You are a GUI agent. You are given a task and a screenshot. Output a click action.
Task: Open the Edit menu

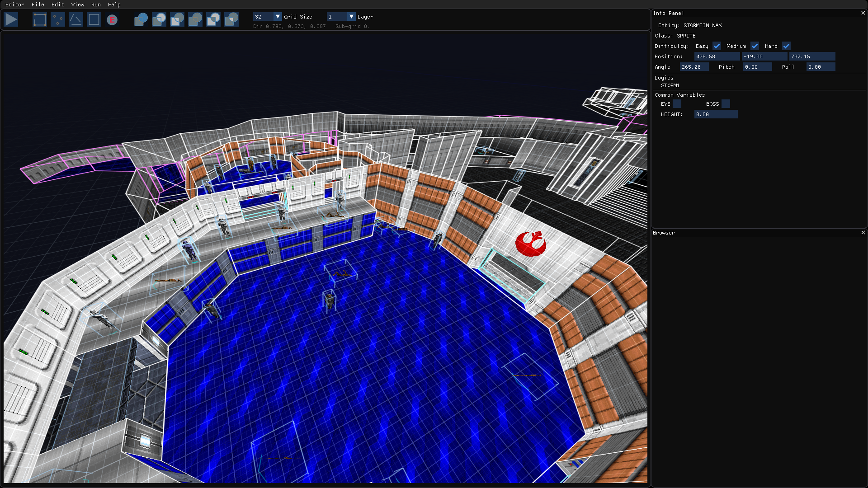pyautogui.click(x=58, y=5)
